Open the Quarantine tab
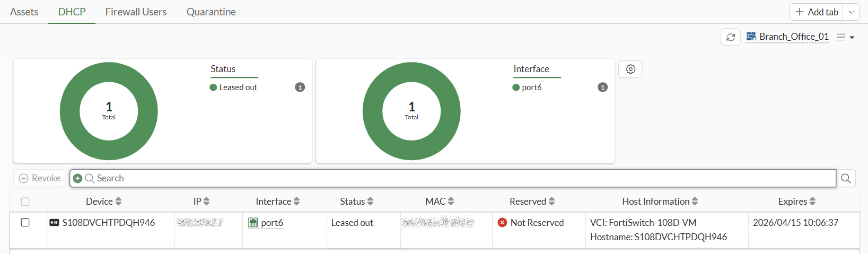Image resolution: width=868 pixels, height=254 pixels. [x=211, y=12]
